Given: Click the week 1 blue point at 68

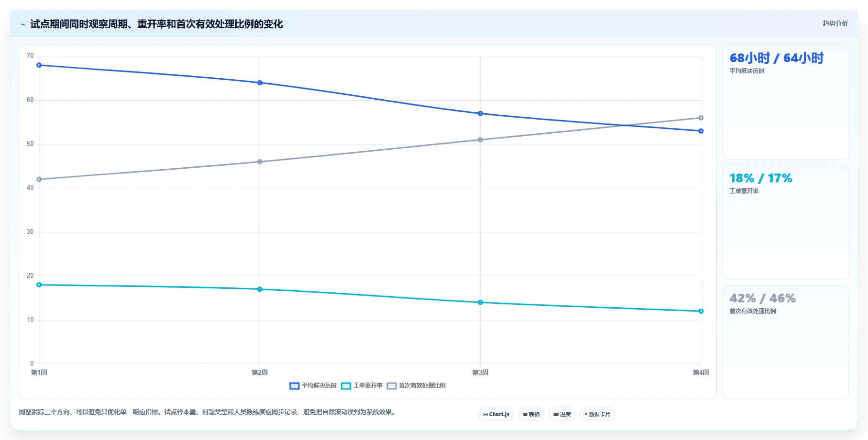Looking at the screenshot, I should click(x=39, y=65).
